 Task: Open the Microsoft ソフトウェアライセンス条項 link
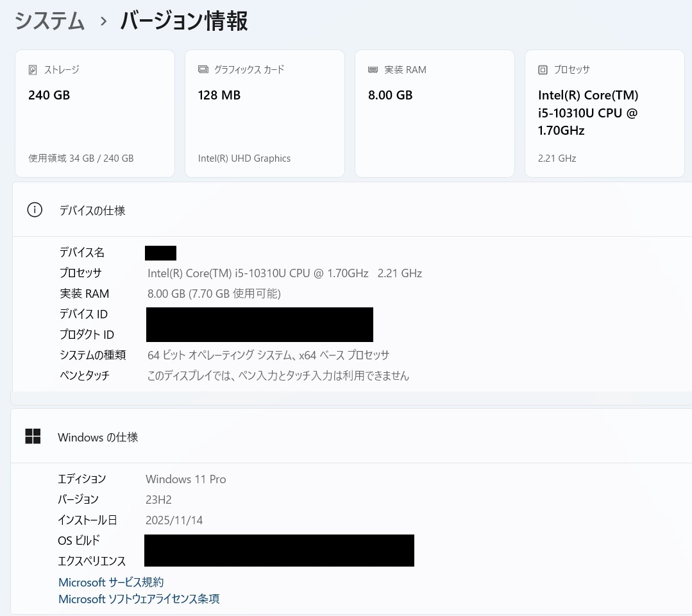[x=139, y=599]
